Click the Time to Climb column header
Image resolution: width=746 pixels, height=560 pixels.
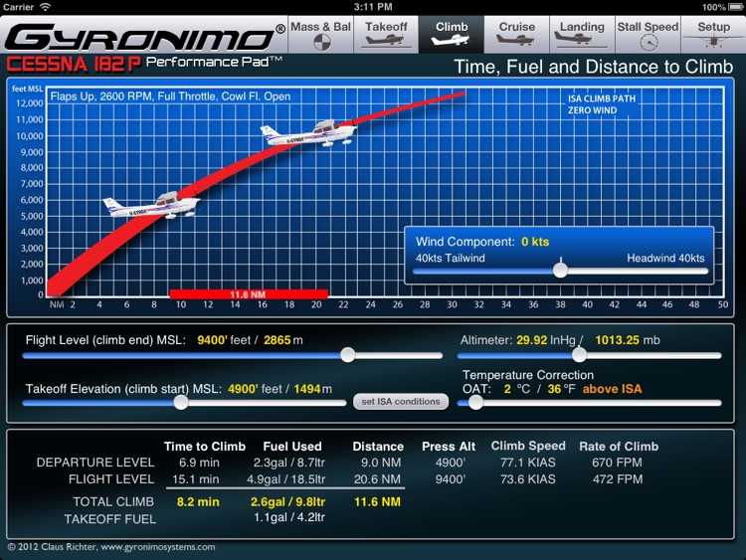click(x=205, y=447)
